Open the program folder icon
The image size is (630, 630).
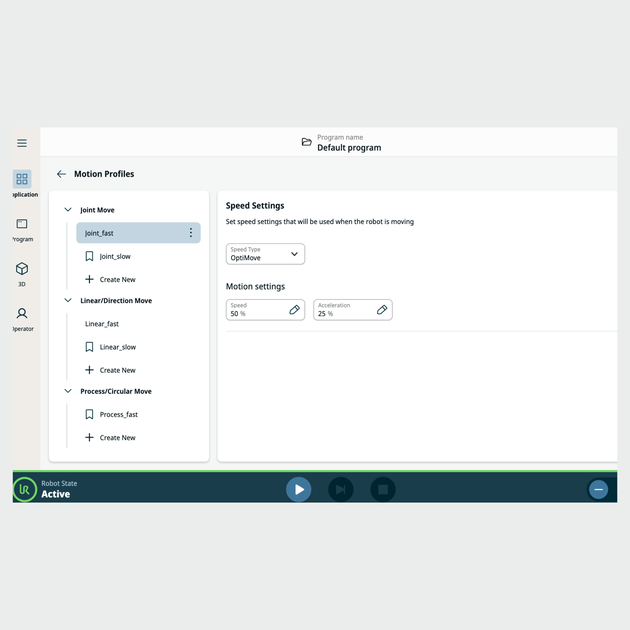coord(307,142)
